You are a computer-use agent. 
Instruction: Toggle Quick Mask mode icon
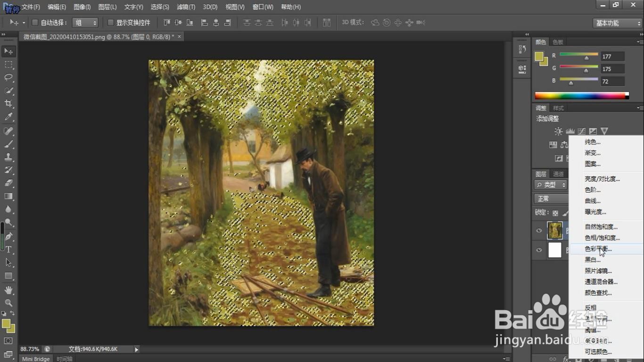[8, 341]
